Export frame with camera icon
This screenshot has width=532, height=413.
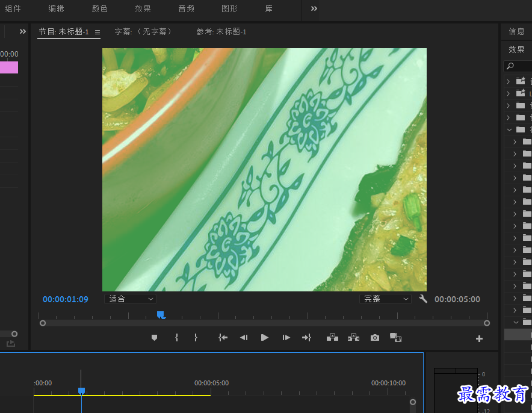375,338
